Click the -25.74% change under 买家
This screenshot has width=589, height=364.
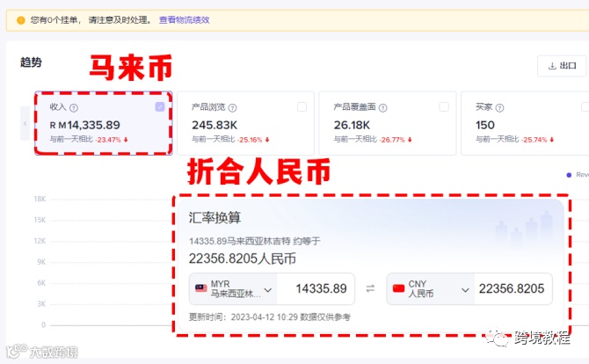[x=534, y=140]
